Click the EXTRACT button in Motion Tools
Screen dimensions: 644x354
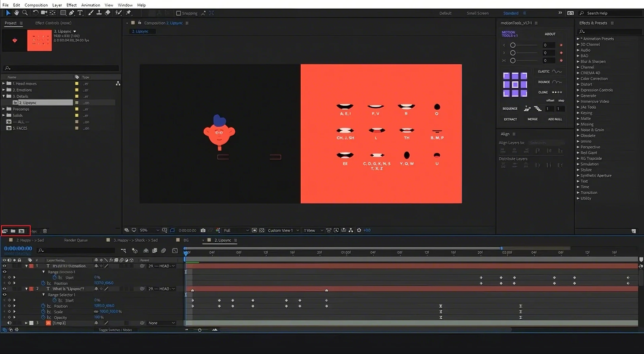(x=510, y=119)
